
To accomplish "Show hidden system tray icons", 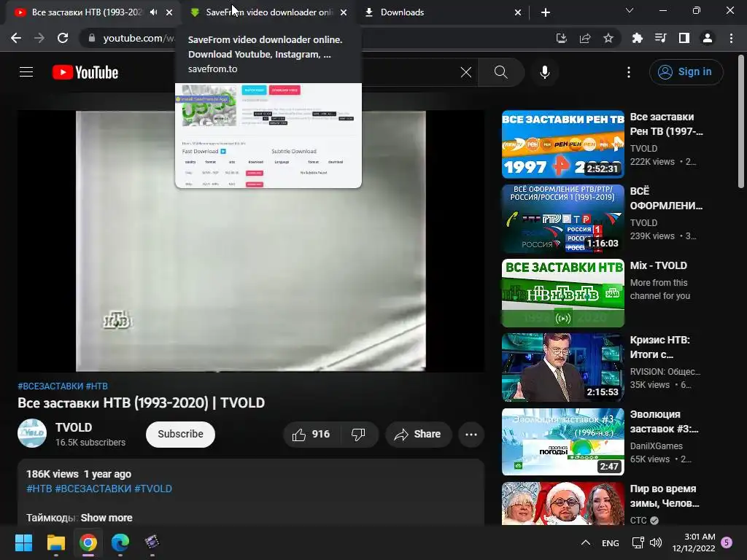I will click(586, 542).
